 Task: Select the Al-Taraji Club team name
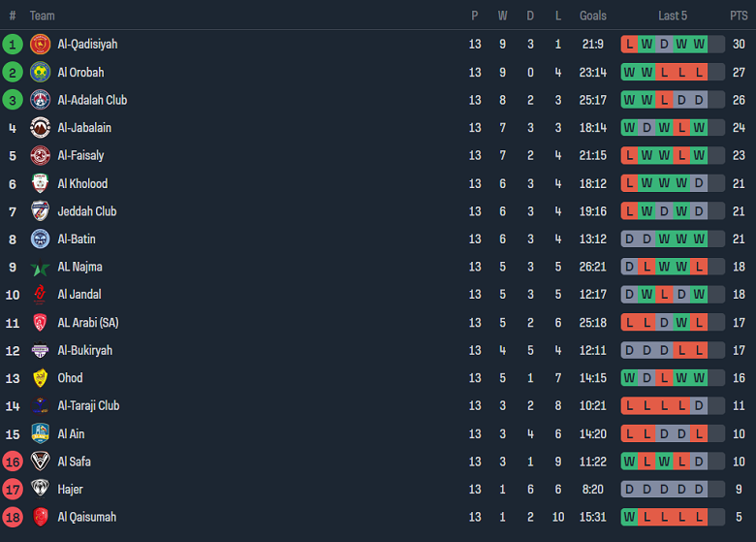[x=88, y=406]
